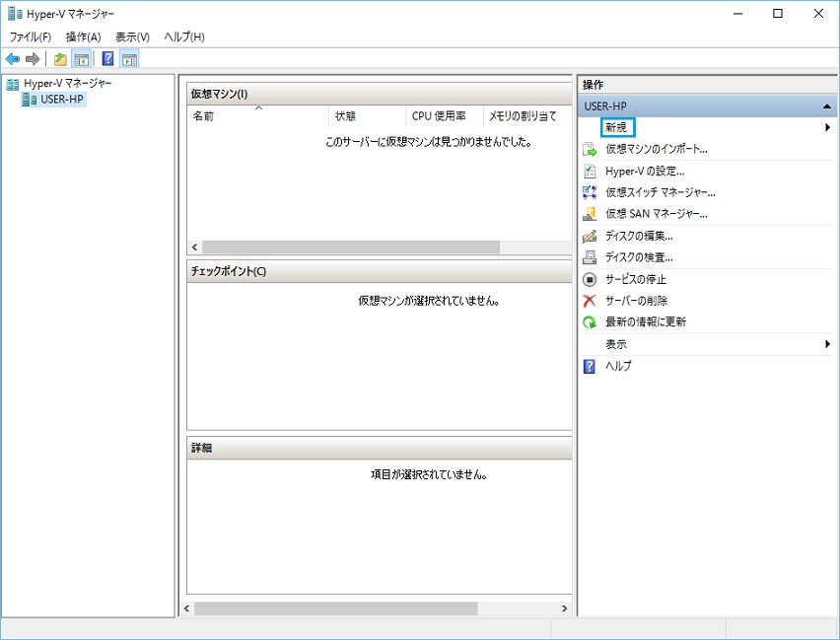
Task: Open the 表示(V) menu
Action: coord(132,37)
